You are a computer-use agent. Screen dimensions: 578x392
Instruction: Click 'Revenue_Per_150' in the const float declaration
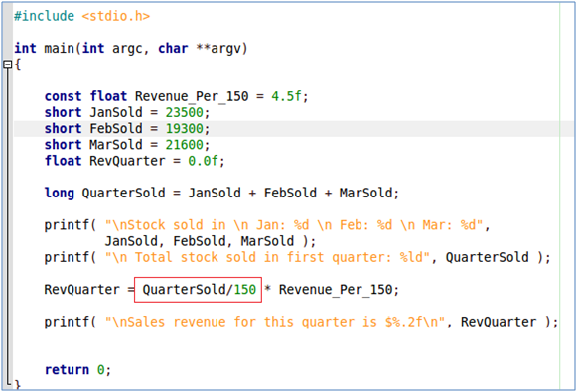192,96
